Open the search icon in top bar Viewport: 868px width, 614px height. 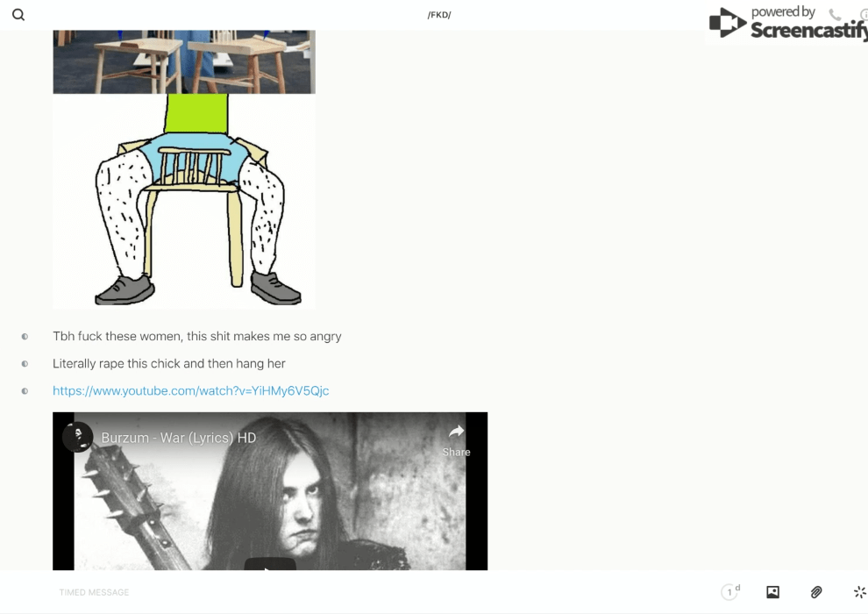click(18, 15)
